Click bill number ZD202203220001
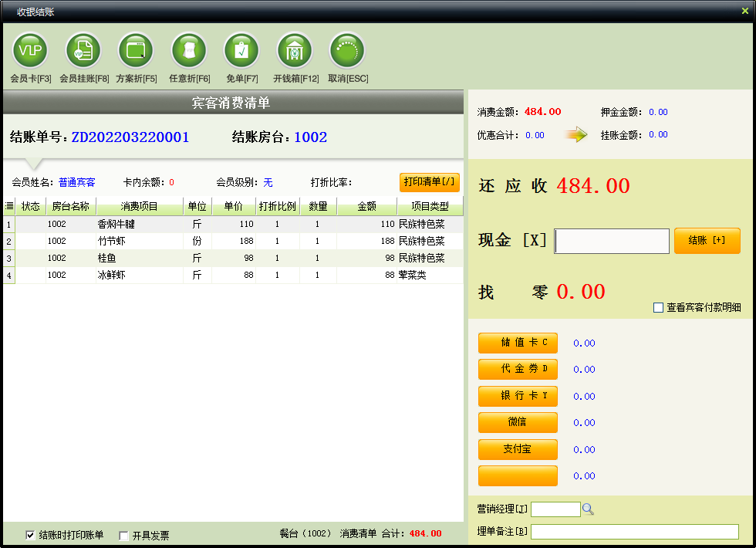Viewport: 756px width, 548px height. (x=130, y=137)
